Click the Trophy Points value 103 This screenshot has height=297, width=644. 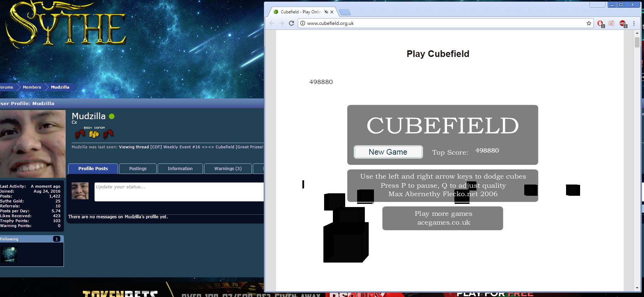(57, 221)
